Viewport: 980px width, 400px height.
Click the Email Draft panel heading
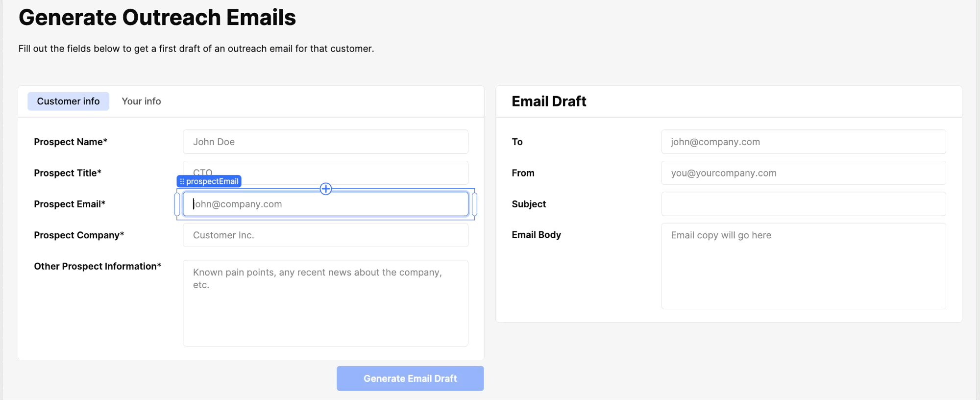coord(549,101)
